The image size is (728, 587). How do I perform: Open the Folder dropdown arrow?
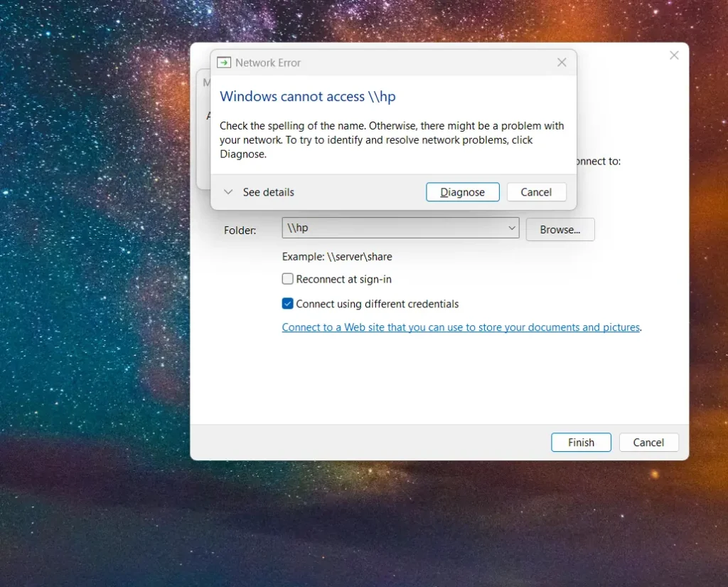511,228
